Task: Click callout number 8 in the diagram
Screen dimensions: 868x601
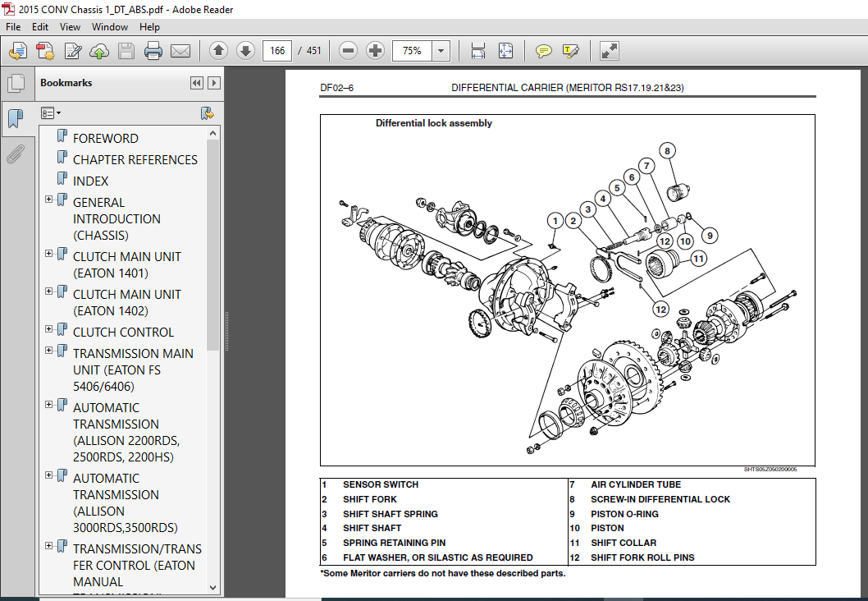Action: point(668,151)
